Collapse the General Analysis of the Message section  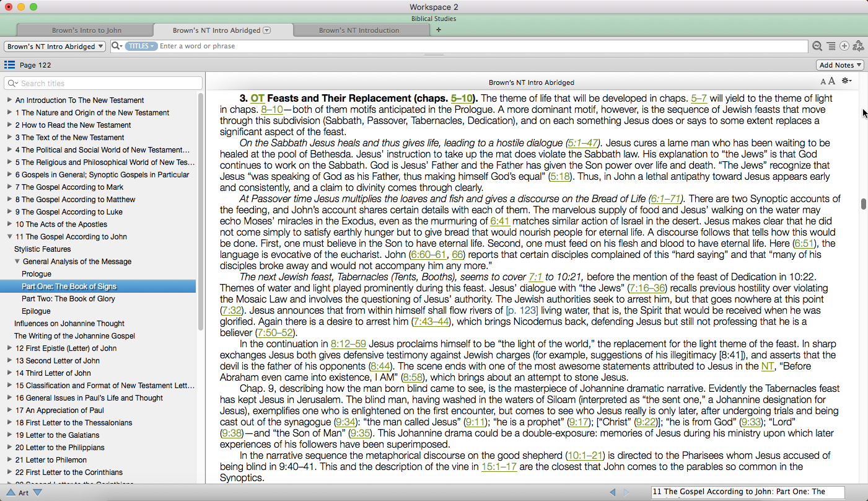[x=17, y=262]
